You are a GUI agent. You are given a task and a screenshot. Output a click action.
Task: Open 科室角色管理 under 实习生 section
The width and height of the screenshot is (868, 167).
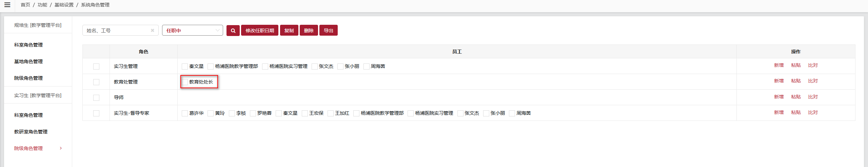tap(28, 115)
